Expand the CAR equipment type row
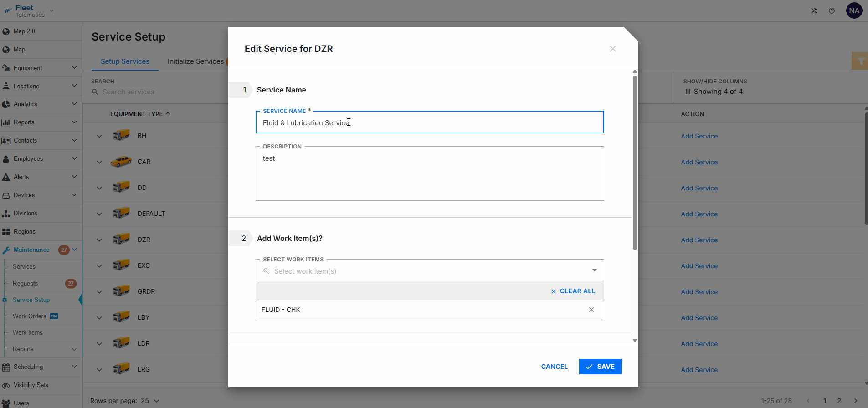The height and width of the screenshot is (408, 868). (x=99, y=162)
